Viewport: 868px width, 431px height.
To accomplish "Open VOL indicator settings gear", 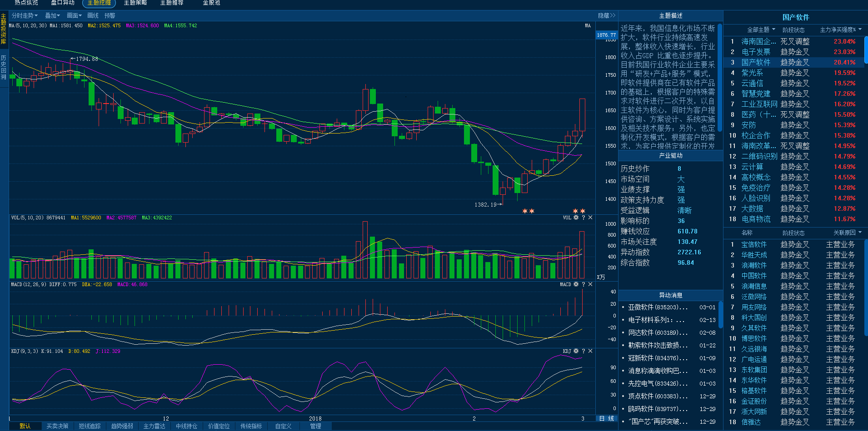I will point(576,218).
